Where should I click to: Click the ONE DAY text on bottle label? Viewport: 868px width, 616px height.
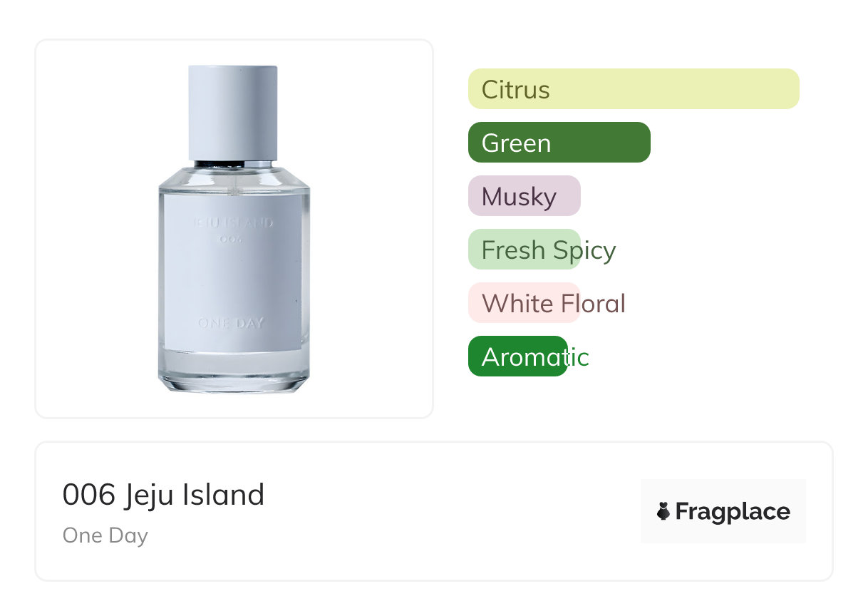(232, 323)
